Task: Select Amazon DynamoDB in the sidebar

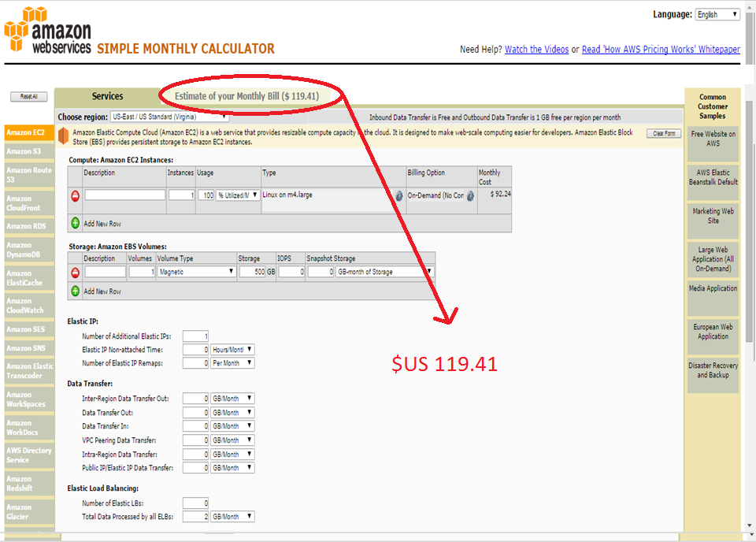Action: (29, 250)
